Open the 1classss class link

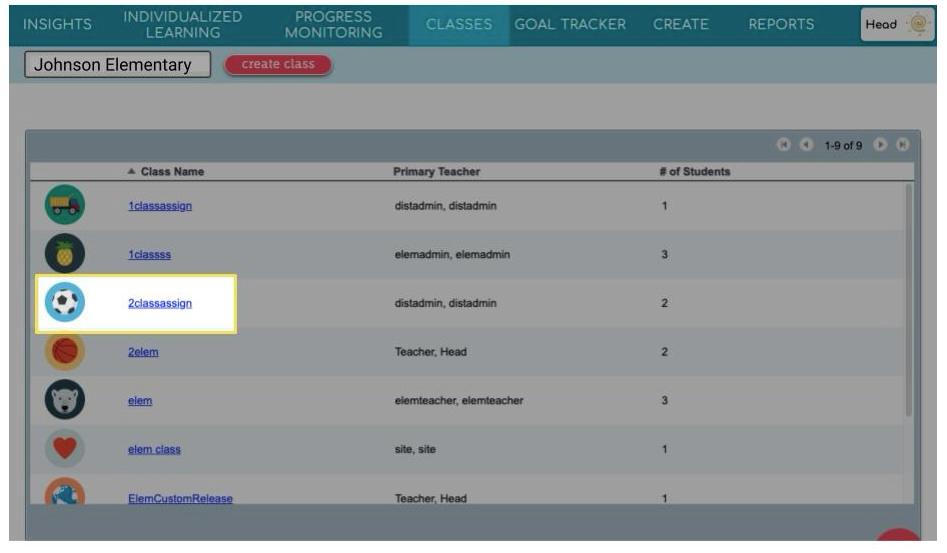[149, 255]
